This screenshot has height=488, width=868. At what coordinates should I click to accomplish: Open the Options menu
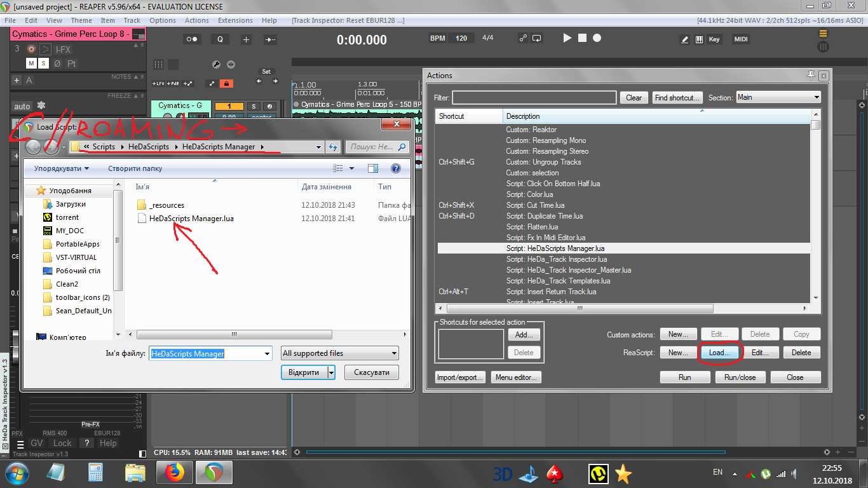(163, 20)
